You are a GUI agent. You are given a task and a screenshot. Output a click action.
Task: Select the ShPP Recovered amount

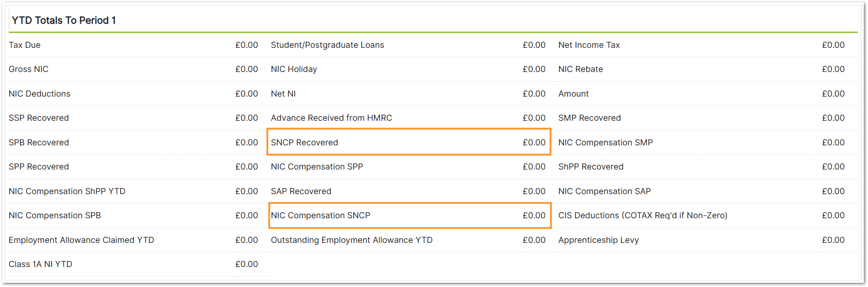click(x=833, y=167)
